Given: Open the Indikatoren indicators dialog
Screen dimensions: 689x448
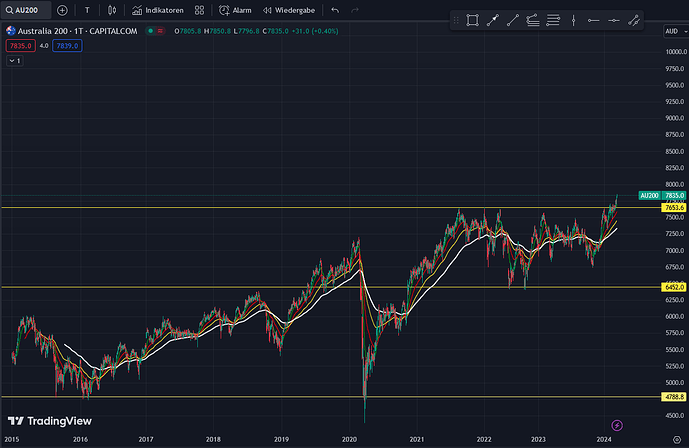Looking at the screenshot, I should (158, 10).
